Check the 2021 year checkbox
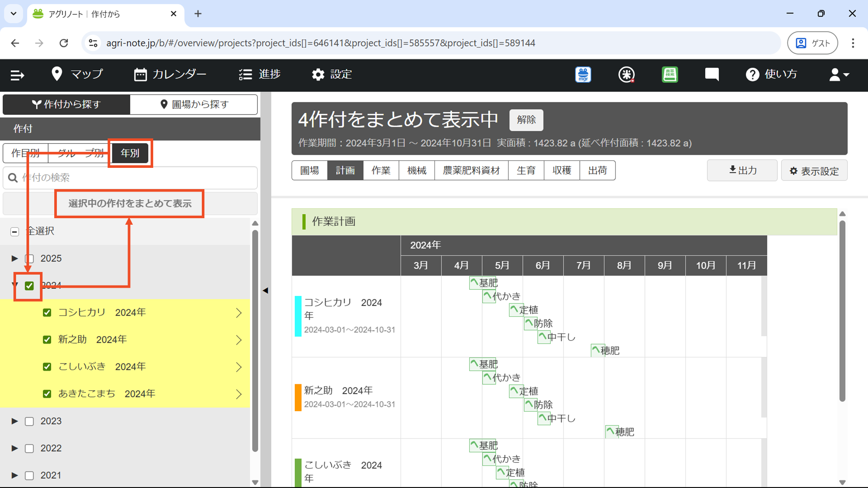This screenshot has height=488, width=868. tap(30, 475)
